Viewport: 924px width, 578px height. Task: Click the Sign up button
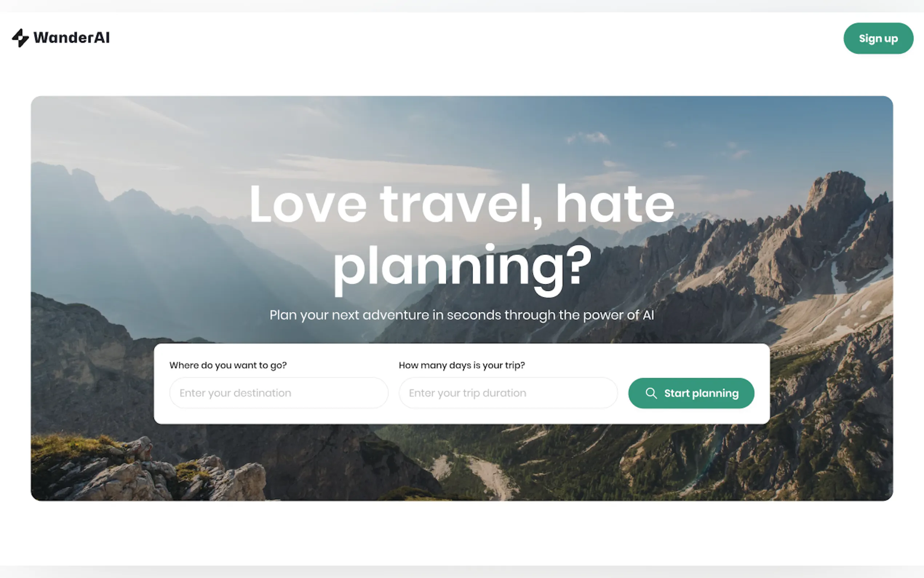(x=878, y=38)
